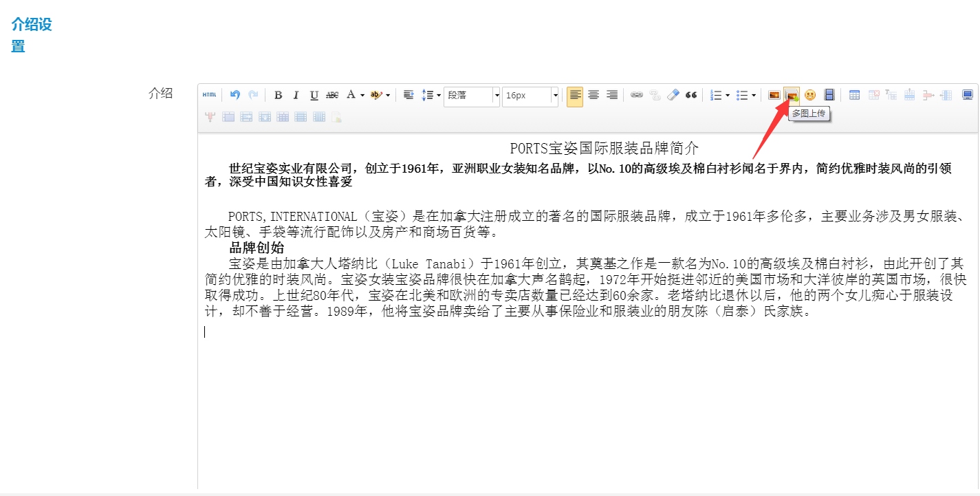This screenshot has height=496, width=980.
Task: Insert a hyperlink
Action: [637, 95]
